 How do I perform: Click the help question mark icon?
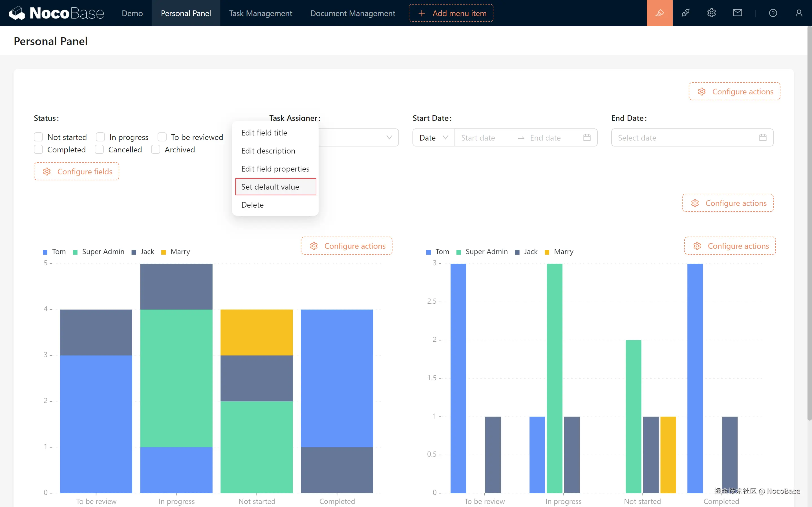pyautogui.click(x=773, y=13)
